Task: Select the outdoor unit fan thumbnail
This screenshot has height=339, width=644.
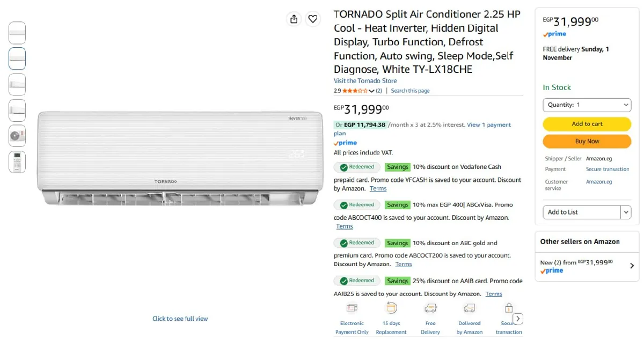Action: (x=17, y=136)
